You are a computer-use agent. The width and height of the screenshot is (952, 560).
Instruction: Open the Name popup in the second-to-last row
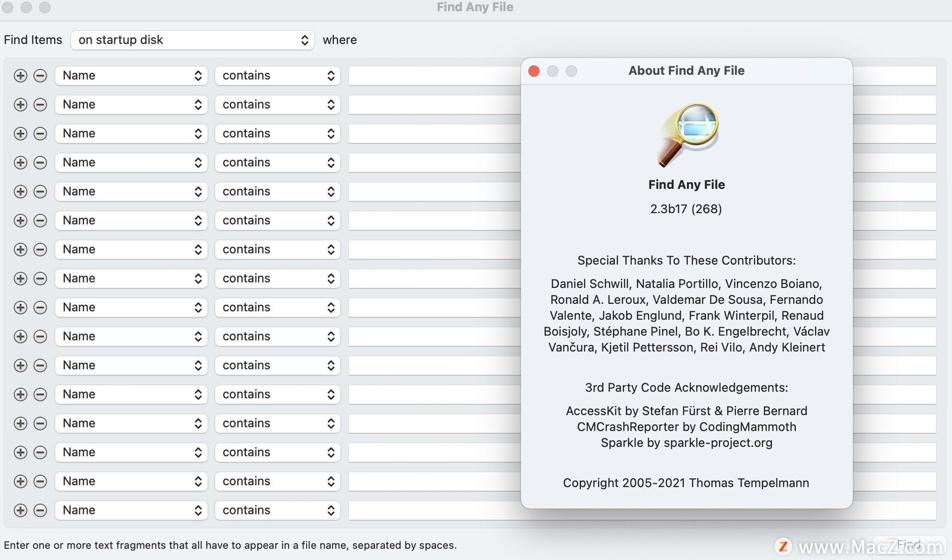131,481
